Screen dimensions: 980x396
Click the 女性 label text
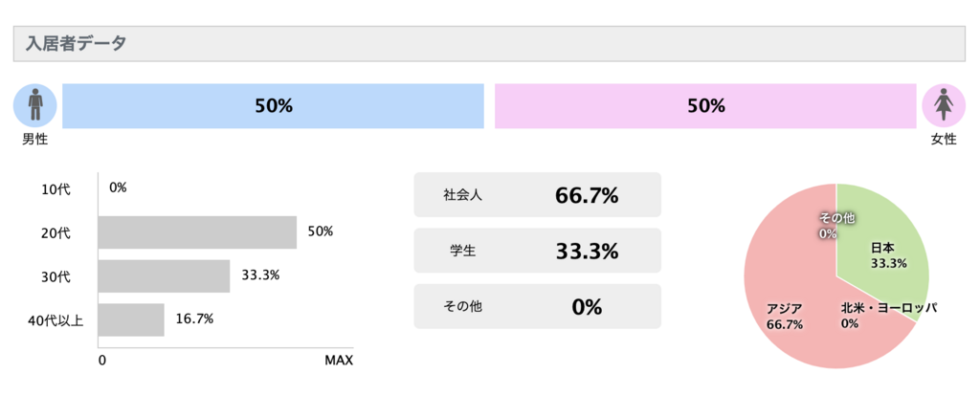pyautogui.click(x=944, y=140)
